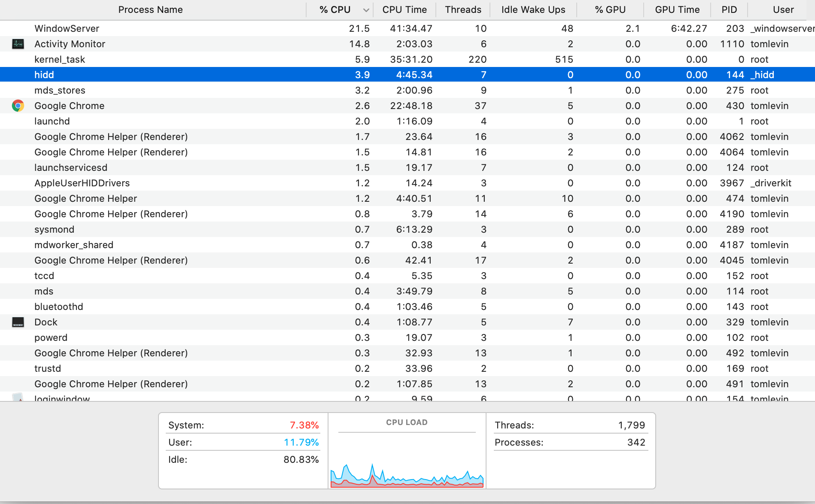Select the AppleUserHIDDrivers process

[x=82, y=183]
